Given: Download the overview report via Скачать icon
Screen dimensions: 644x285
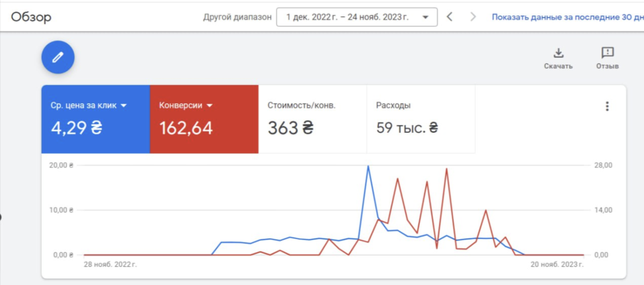Looking at the screenshot, I should tap(558, 58).
